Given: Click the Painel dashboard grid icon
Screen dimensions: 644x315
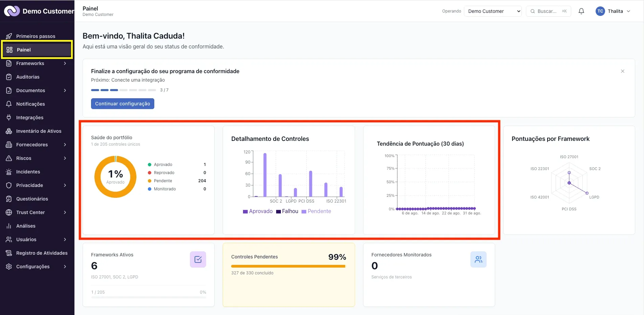Looking at the screenshot, I should [9, 50].
